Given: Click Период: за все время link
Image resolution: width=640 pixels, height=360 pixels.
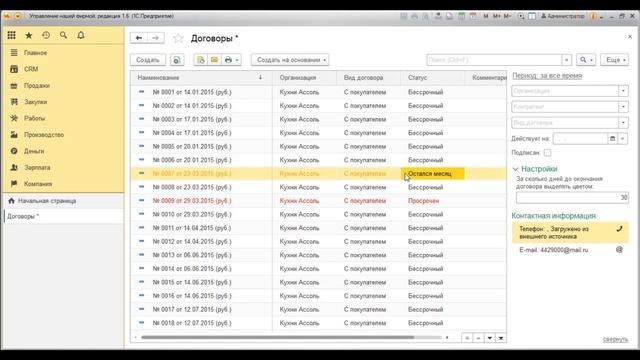Looking at the screenshot, I should point(547,76).
